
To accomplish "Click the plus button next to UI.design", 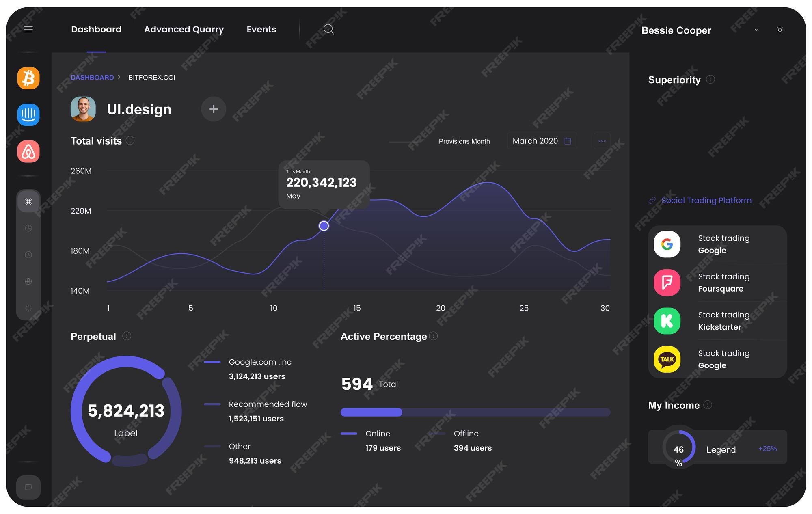I will [213, 109].
